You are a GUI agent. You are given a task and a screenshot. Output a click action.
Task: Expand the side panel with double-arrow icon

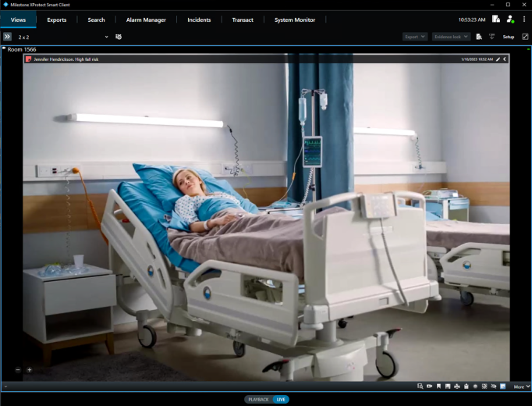pyautogui.click(x=7, y=37)
